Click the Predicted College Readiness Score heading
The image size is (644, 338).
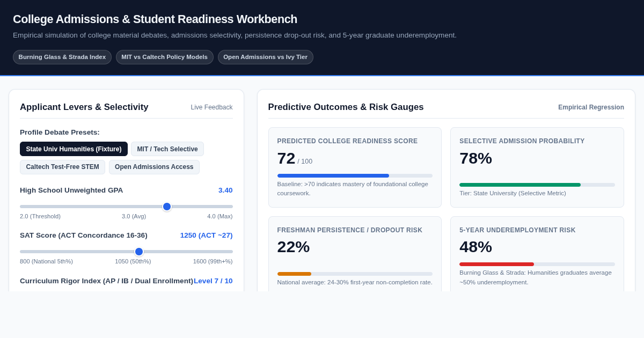coord(347,141)
